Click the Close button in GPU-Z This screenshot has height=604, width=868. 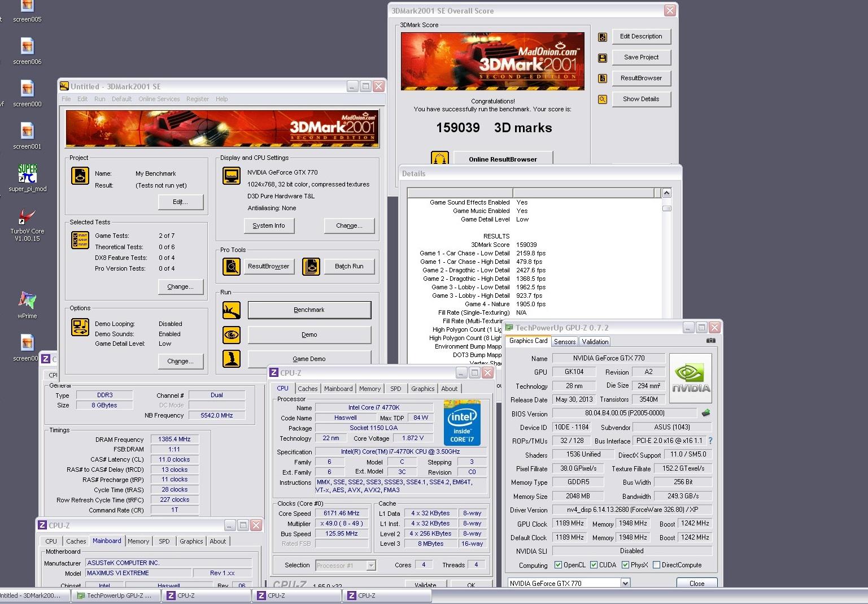(x=697, y=583)
